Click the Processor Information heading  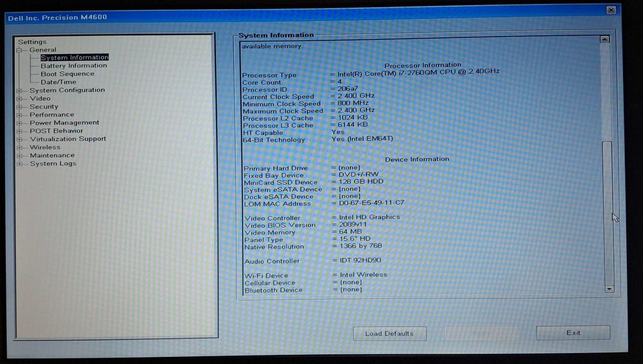423,65
